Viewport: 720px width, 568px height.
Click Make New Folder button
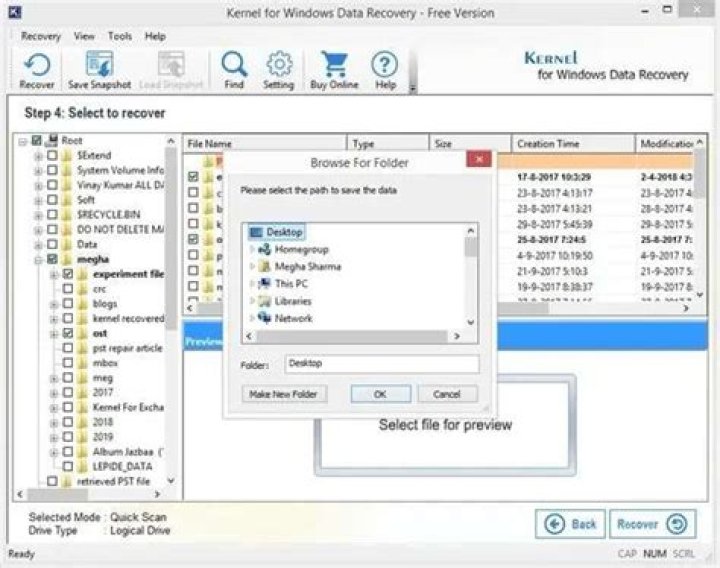284,394
